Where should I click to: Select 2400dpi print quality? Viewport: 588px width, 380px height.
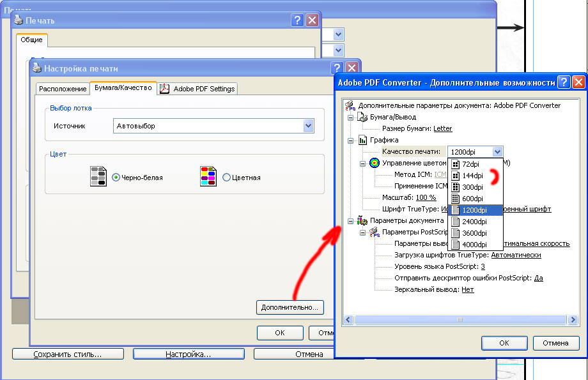(x=475, y=222)
